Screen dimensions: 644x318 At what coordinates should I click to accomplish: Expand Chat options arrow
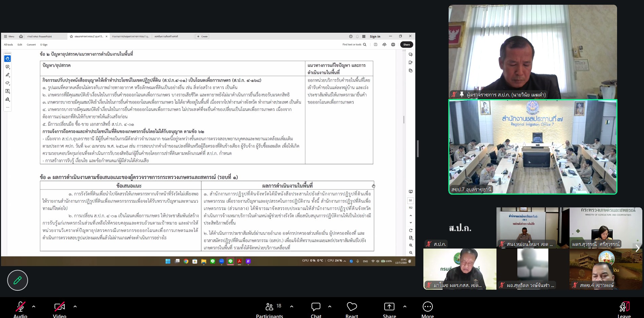(x=330, y=307)
